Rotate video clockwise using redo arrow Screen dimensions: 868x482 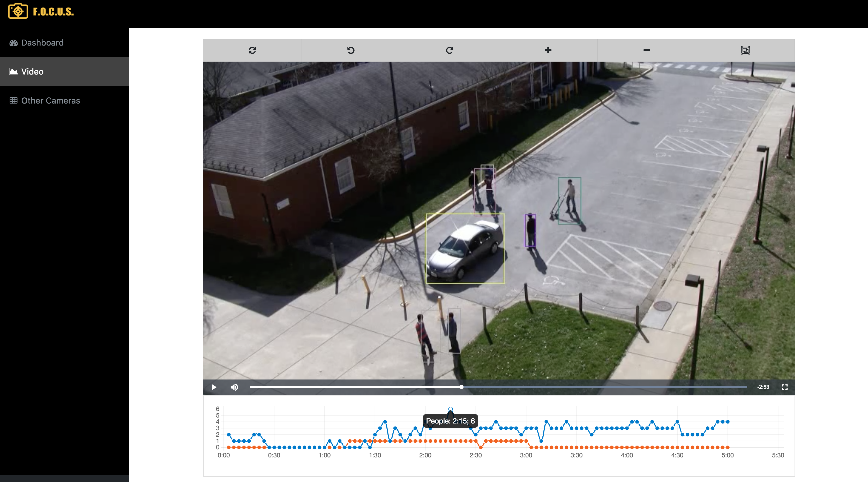pos(449,50)
